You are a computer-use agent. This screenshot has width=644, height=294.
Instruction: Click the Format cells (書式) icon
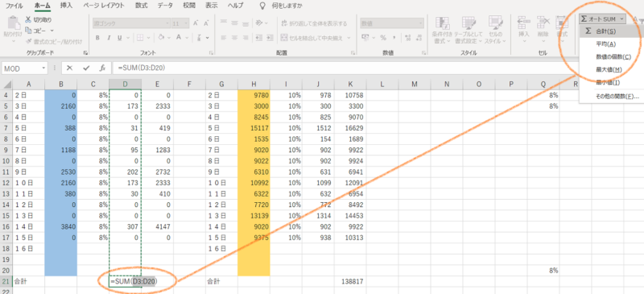coord(561,22)
